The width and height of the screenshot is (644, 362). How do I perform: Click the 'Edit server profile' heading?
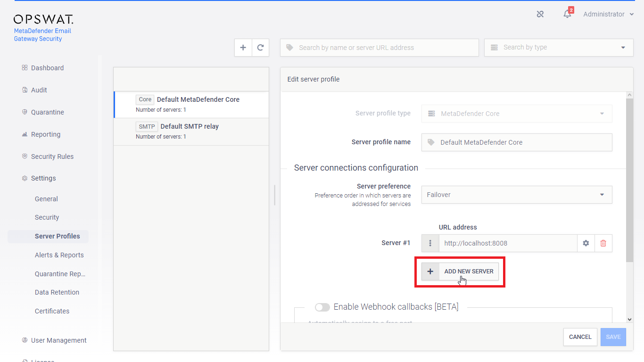point(314,79)
